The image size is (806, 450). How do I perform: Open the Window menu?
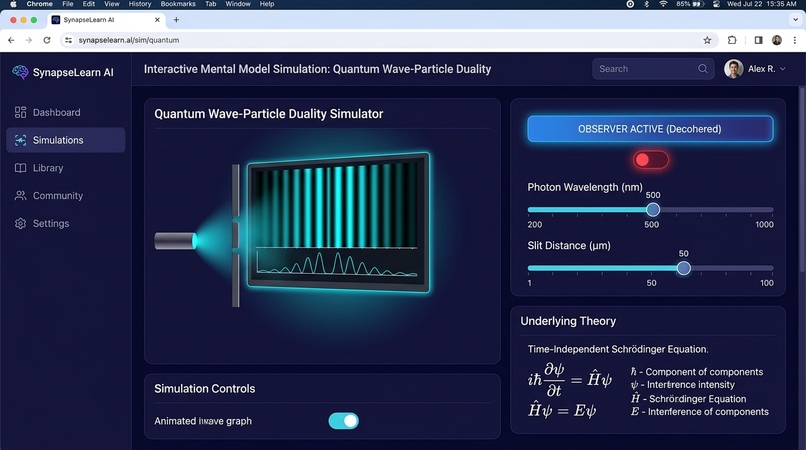click(238, 4)
